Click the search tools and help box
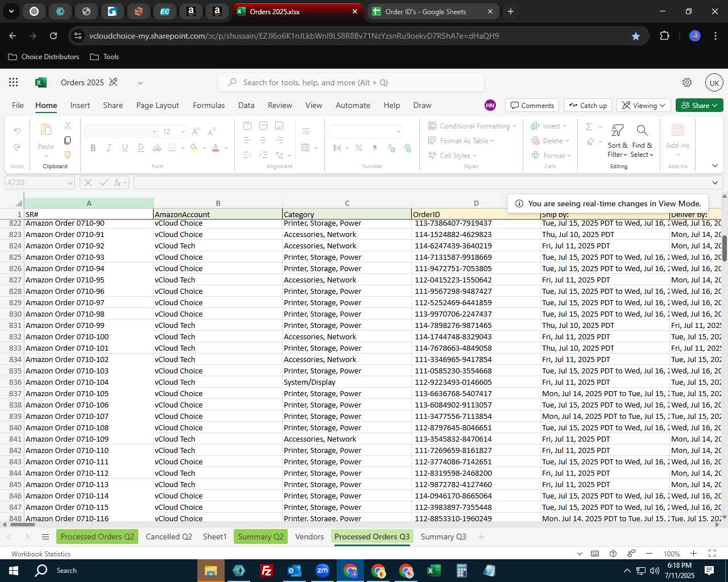 [351, 82]
